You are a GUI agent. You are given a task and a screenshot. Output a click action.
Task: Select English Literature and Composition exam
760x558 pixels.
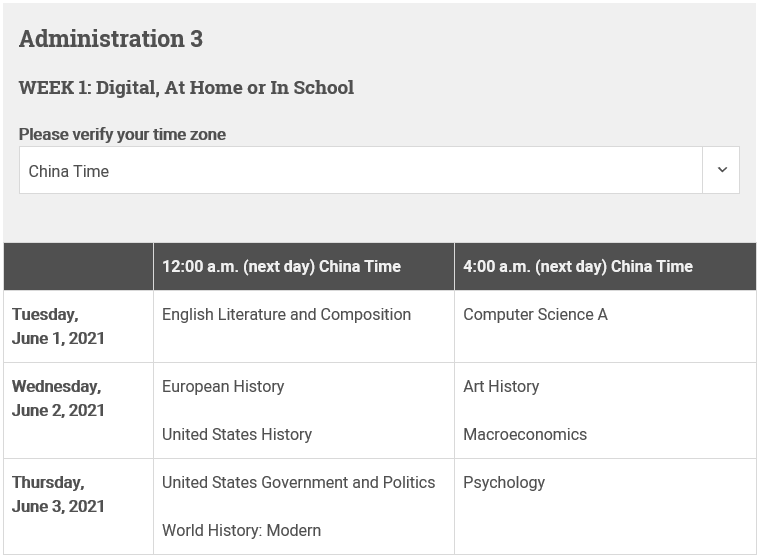[x=286, y=314]
